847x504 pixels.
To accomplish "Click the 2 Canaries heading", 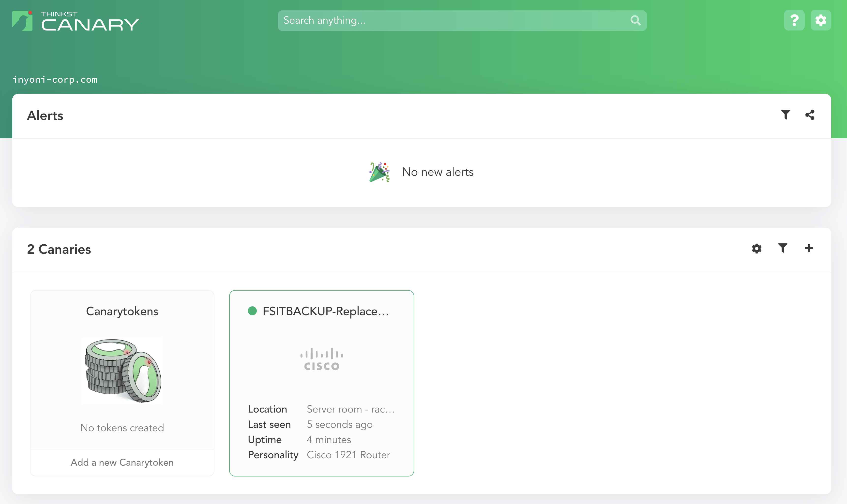I will pos(59,249).
